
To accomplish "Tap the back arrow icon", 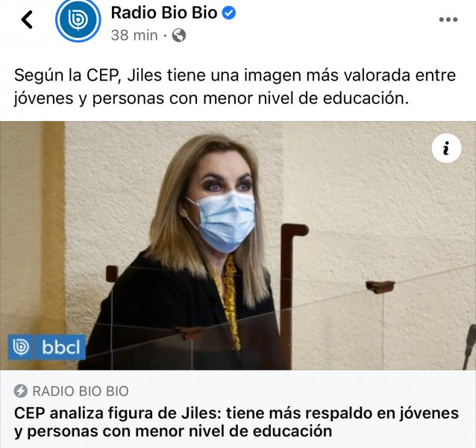I will click(x=27, y=19).
